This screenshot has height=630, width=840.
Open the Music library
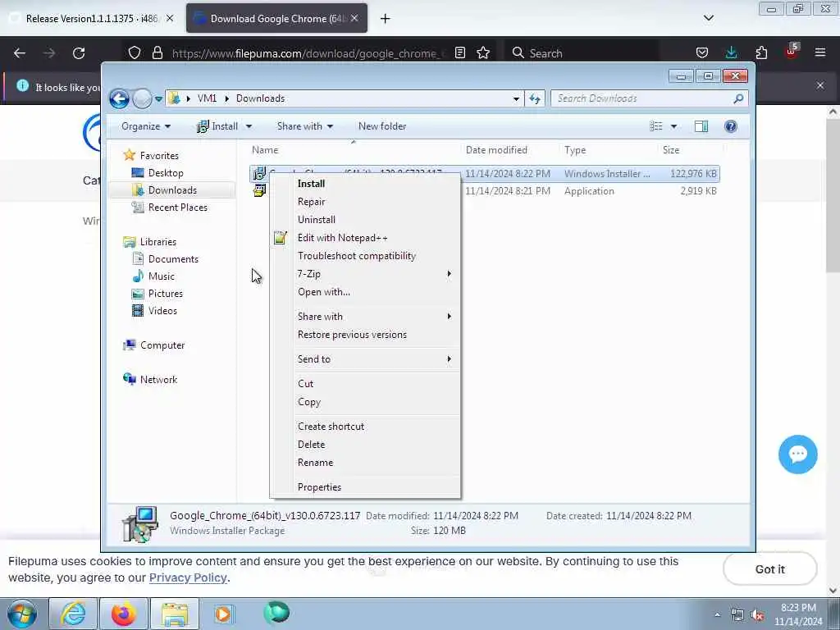[162, 276]
